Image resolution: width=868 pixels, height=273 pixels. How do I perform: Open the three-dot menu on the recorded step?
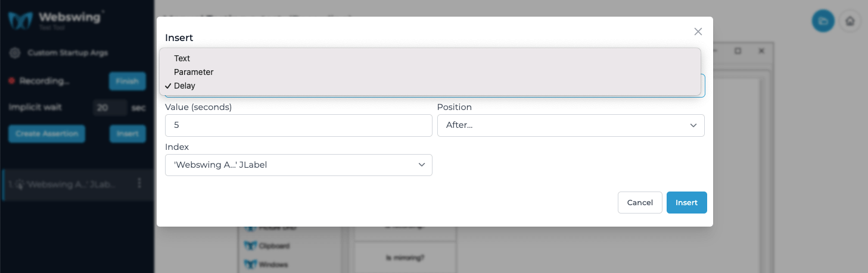coord(139,184)
